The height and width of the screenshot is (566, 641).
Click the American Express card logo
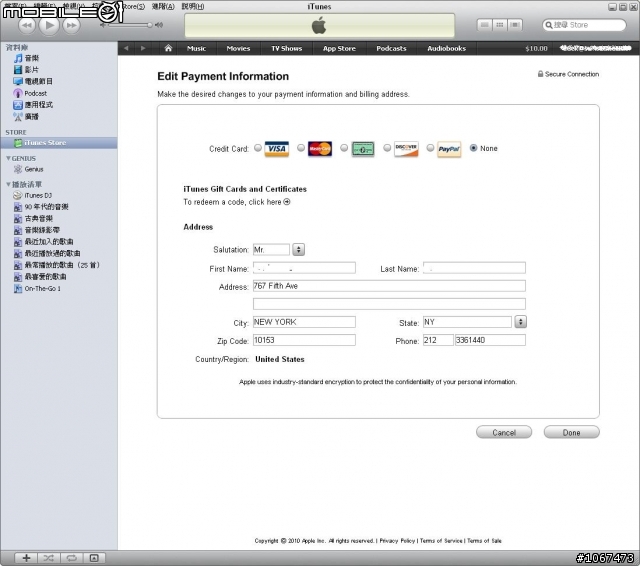363,149
